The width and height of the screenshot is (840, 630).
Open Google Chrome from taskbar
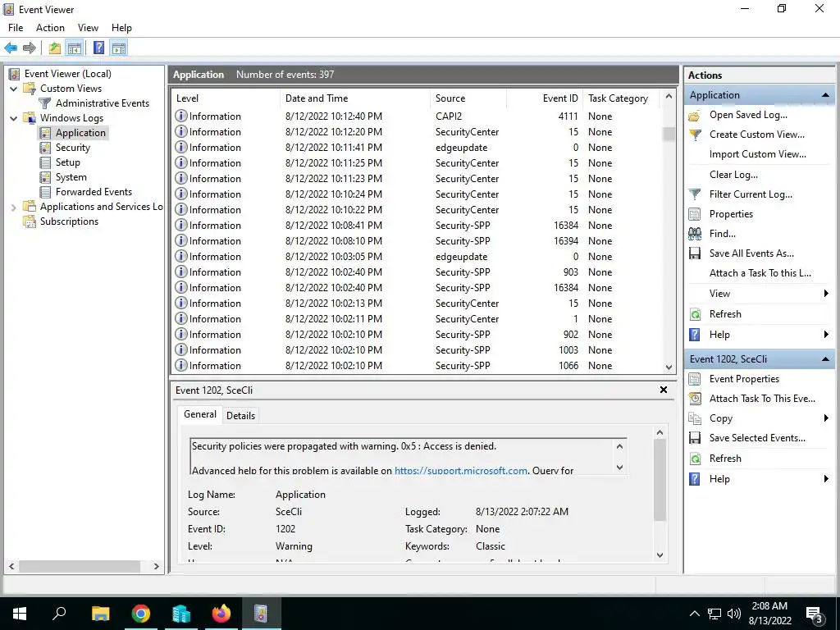point(140,614)
